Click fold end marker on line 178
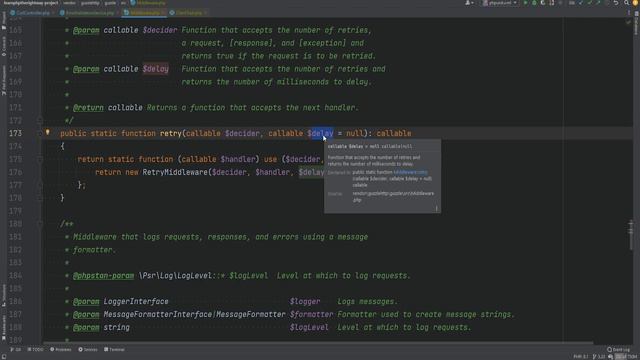This screenshot has height=360, width=640. coord(40,198)
